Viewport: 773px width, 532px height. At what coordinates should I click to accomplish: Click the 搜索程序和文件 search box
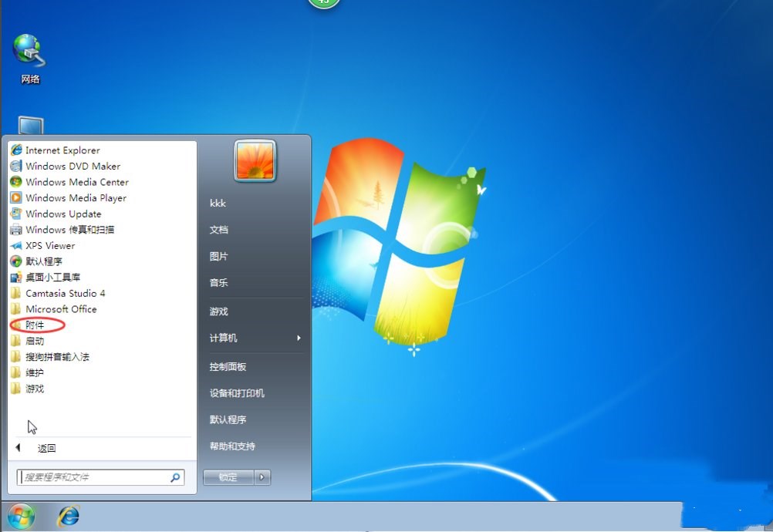(100, 477)
